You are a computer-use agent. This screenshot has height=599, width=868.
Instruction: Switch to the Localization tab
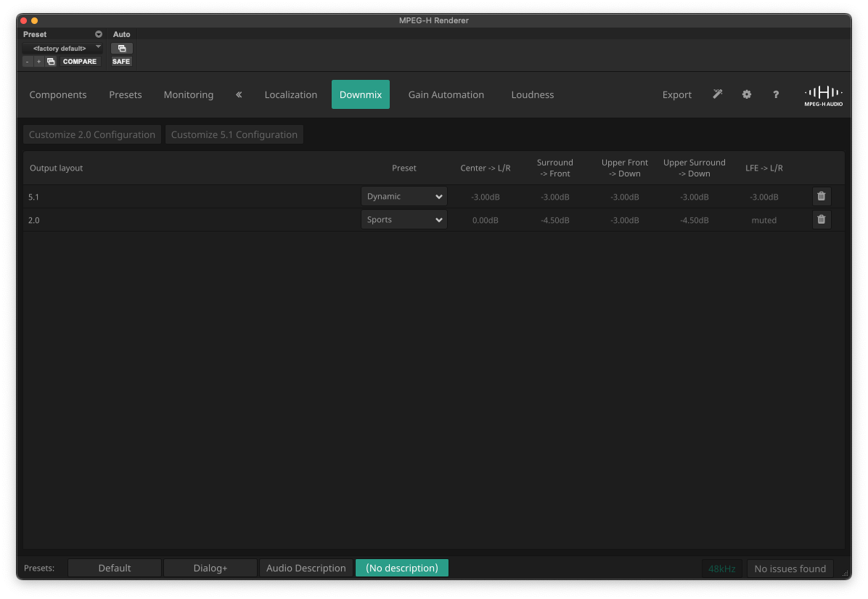[x=291, y=94]
